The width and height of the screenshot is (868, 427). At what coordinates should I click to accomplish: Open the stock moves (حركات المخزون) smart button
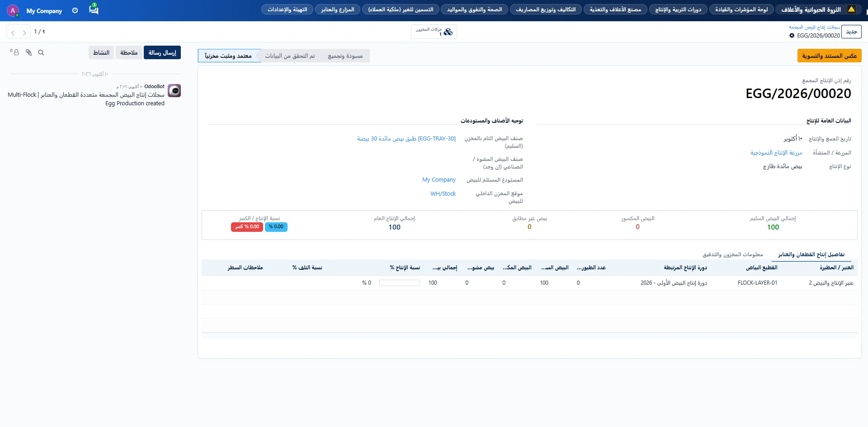click(434, 32)
